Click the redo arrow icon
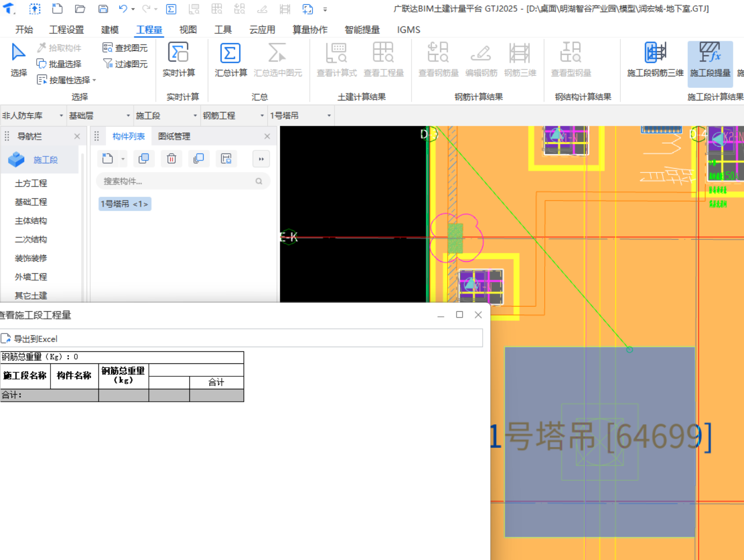This screenshot has height=560, width=744. tap(146, 9)
